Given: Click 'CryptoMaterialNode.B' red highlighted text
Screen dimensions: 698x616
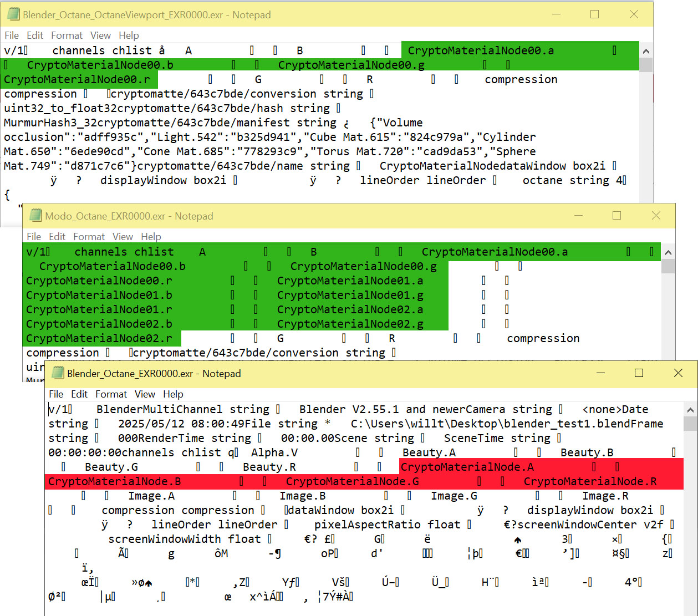Looking at the screenshot, I should (114, 481).
